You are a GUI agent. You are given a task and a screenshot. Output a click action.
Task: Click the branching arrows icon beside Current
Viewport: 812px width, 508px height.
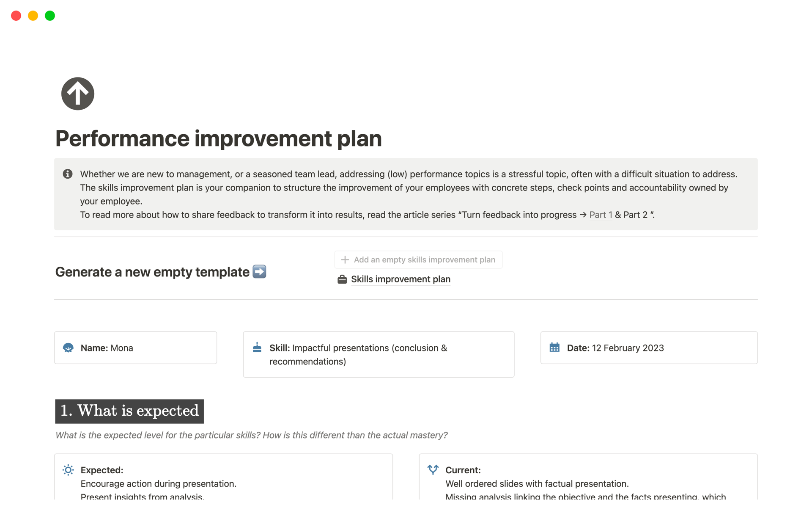(x=433, y=470)
